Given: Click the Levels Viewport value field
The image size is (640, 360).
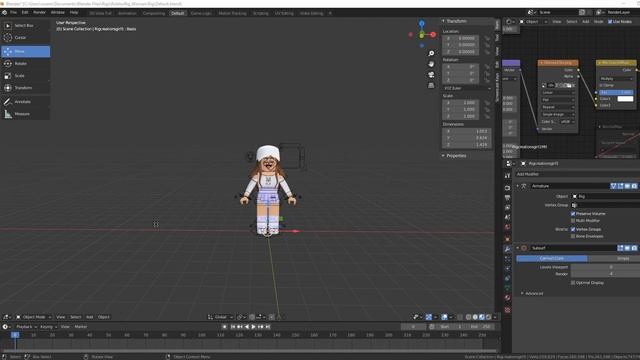Looking at the screenshot, I should point(605,267).
